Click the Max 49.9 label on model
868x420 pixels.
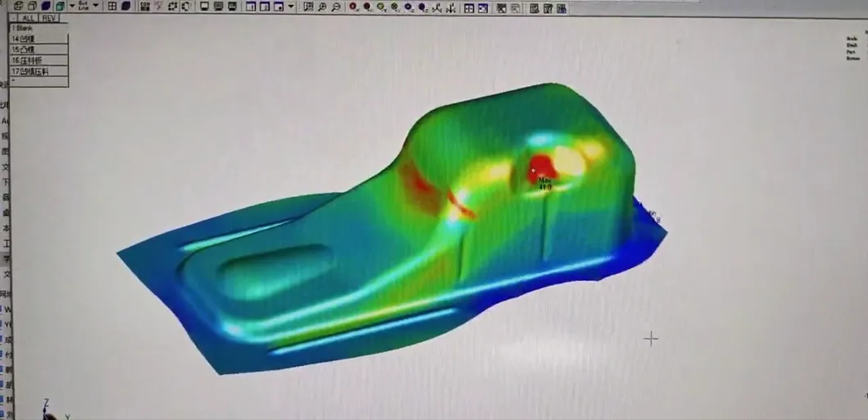(545, 184)
